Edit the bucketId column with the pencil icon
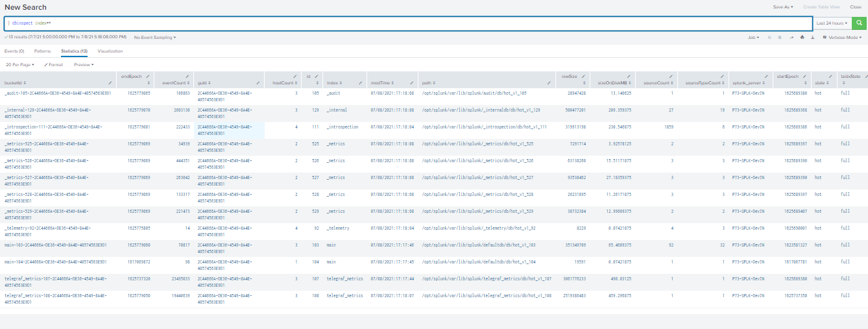868x329 pixels. click(x=110, y=83)
